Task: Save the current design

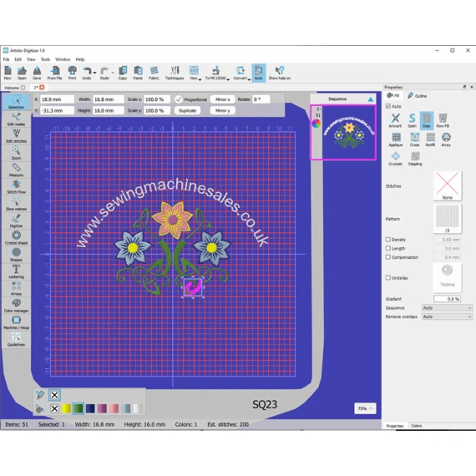Action: [x=37, y=73]
